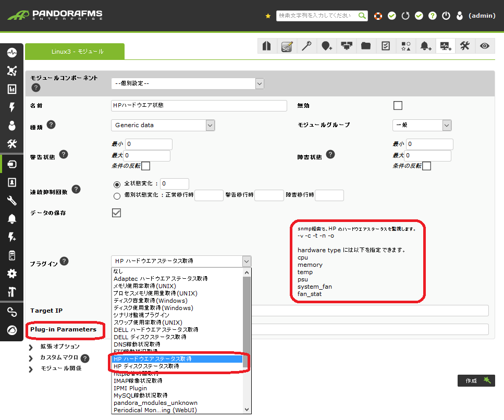Click the header refresh circular arrow icon
The image size is (504, 420).
coord(405,16)
